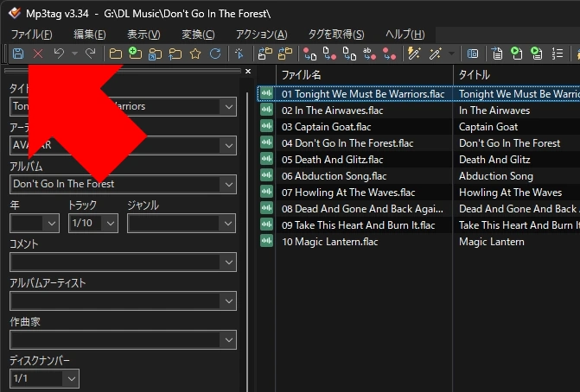
Task: Open the ファイル(F) menu
Action: click(x=31, y=35)
